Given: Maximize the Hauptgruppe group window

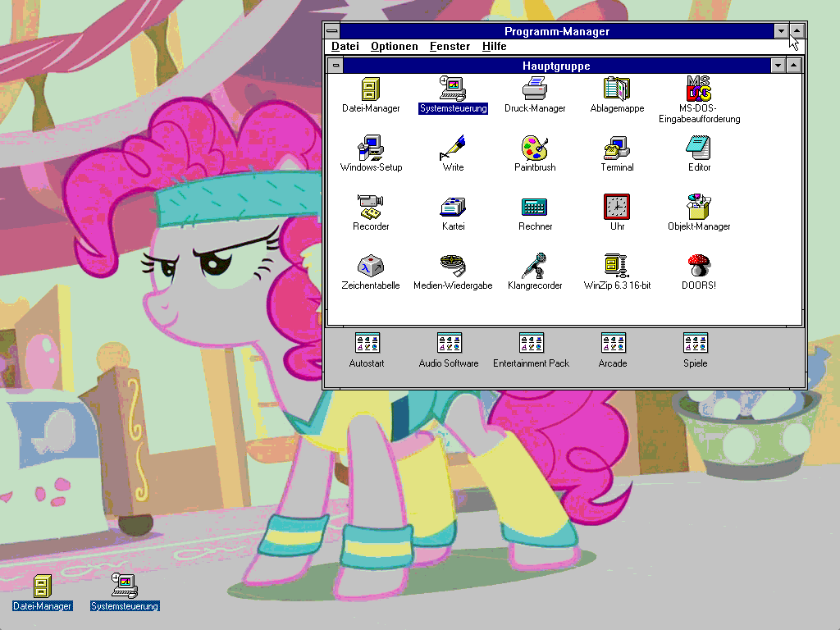Looking at the screenshot, I should [x=794, y=66].
